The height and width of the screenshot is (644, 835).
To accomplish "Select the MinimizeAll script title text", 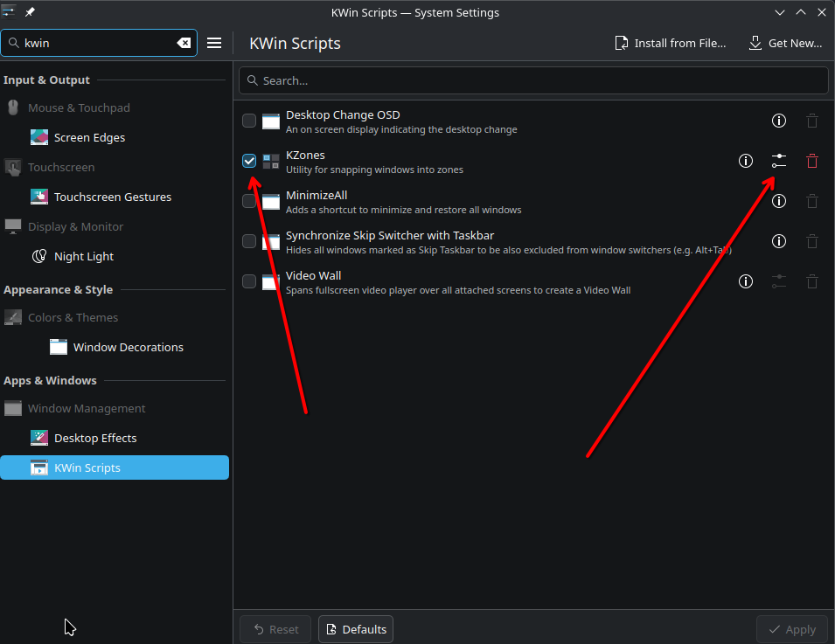I will [317, 196].
